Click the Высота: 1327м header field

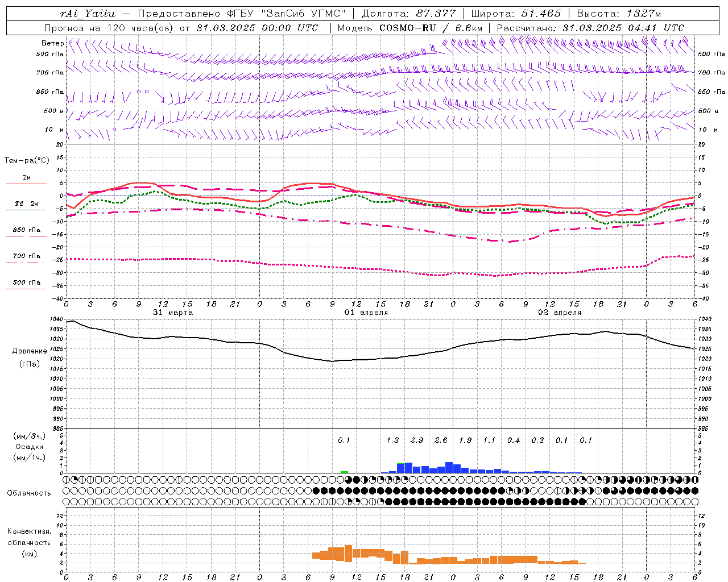pos(619,14)
